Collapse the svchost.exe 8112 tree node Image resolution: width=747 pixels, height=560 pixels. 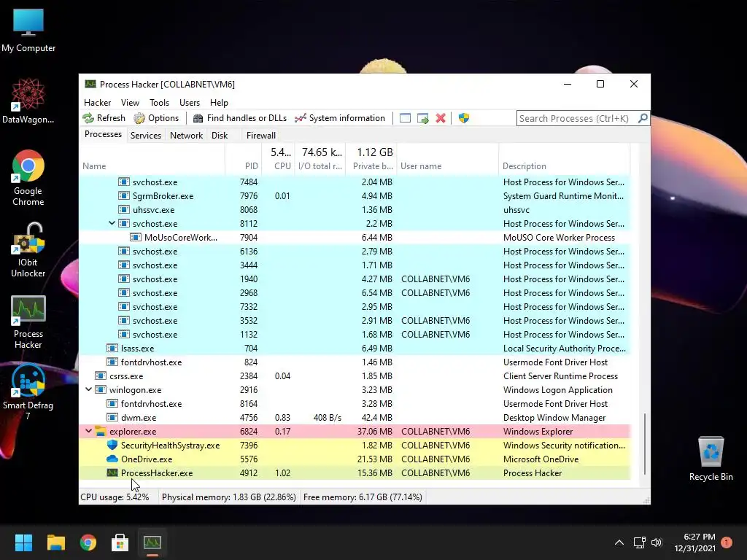[112, 223]
